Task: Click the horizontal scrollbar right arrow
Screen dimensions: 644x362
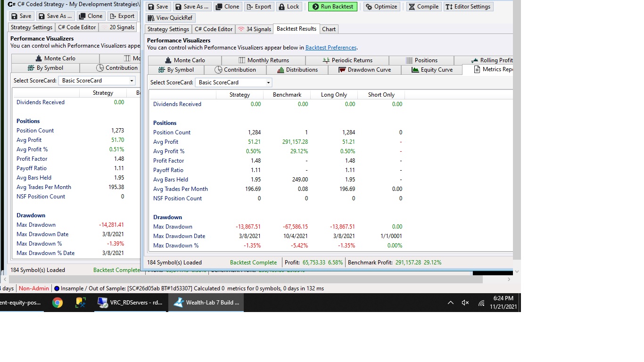Action: tap(509, 279)
